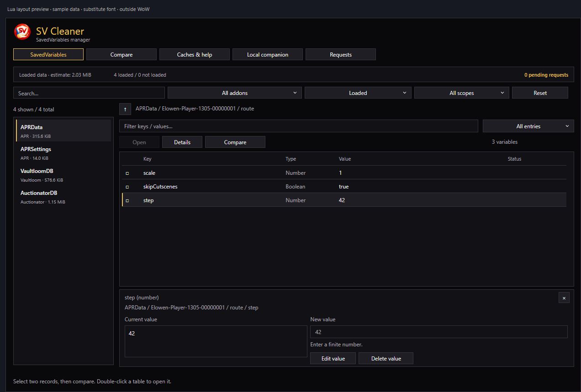Screen dimensions: 581x392
Task: Focus the Search... input field
Action: [89, 93]
